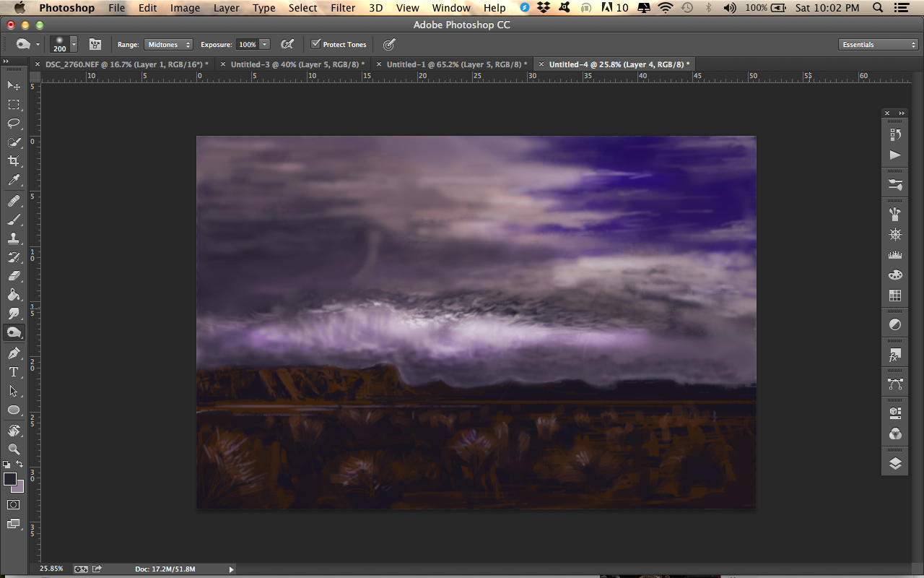This screenshot has height=578, width=924.
Task: Select the Pen tool
Action: 14,353
